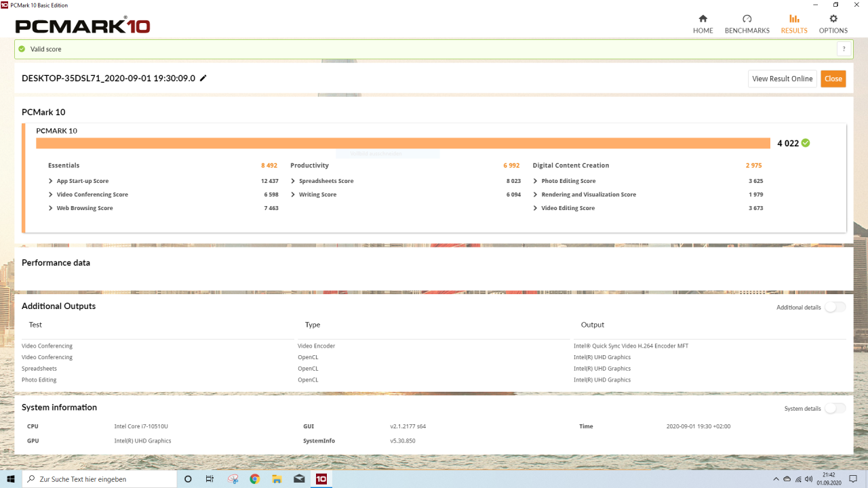This screenshot has height=488, width=868.
Task: Click the GUI version v2.1.2177 s64
Action: click(408, 426)
